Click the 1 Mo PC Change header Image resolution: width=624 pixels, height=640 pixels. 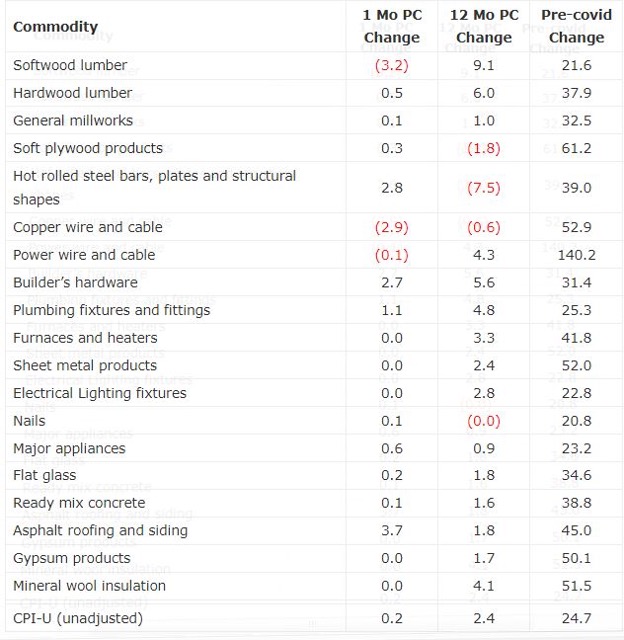tap(391, 26)
